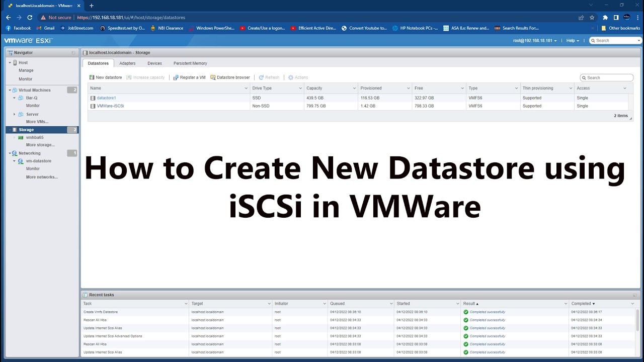Click the datastore1 row icon
Image resolution: width=644 pixels, height=362 pixels.
tap(93, 98)
